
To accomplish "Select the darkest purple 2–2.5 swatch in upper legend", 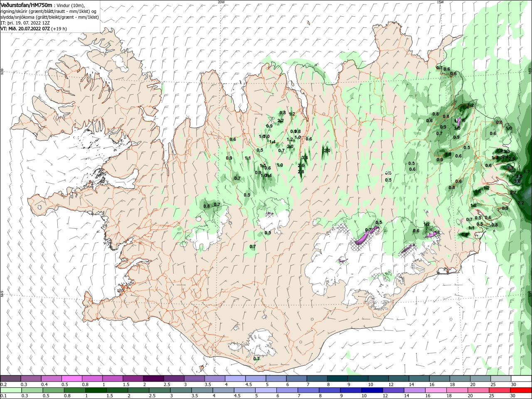I will [153, 379].
